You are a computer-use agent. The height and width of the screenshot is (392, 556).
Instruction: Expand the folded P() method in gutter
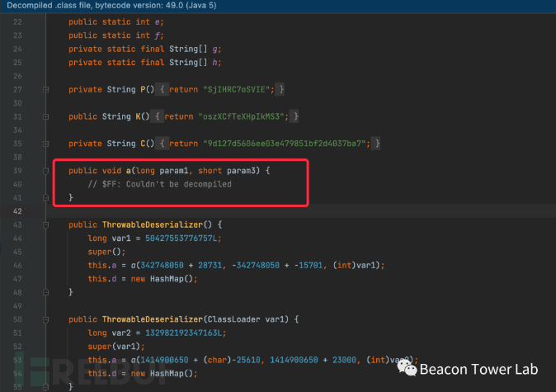click(x=47, y=89)
